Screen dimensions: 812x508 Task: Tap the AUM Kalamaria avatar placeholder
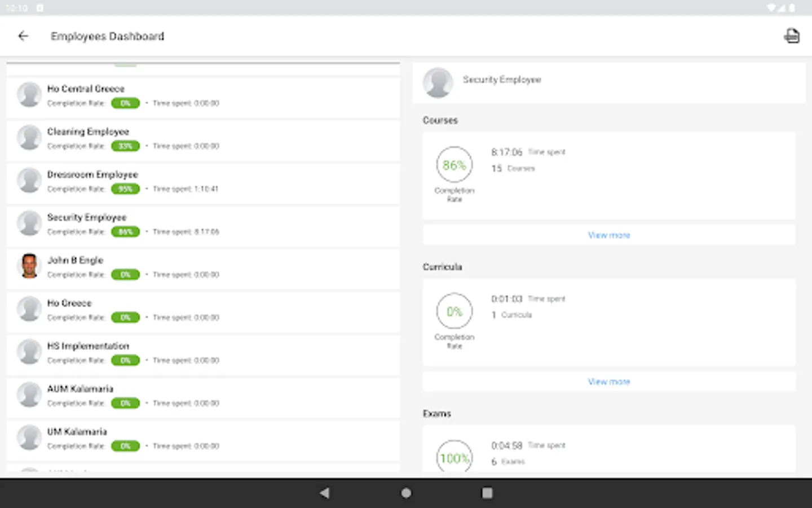click(29, 395)
